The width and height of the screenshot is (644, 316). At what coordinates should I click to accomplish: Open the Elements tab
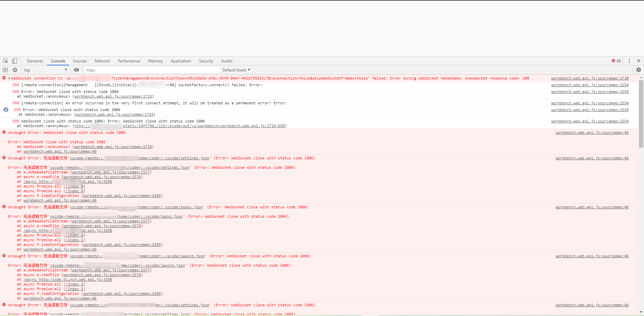click(35, 61)
